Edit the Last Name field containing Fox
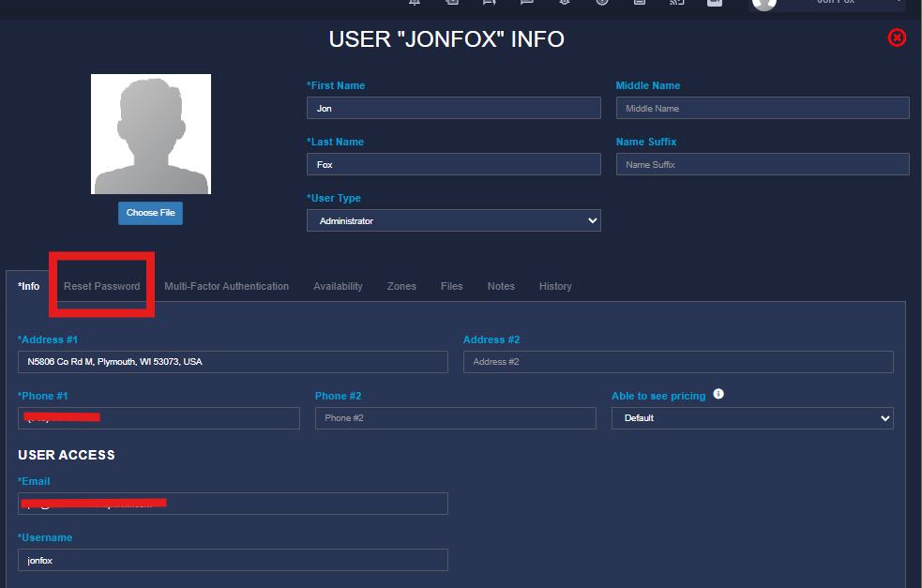 (453, 165)
